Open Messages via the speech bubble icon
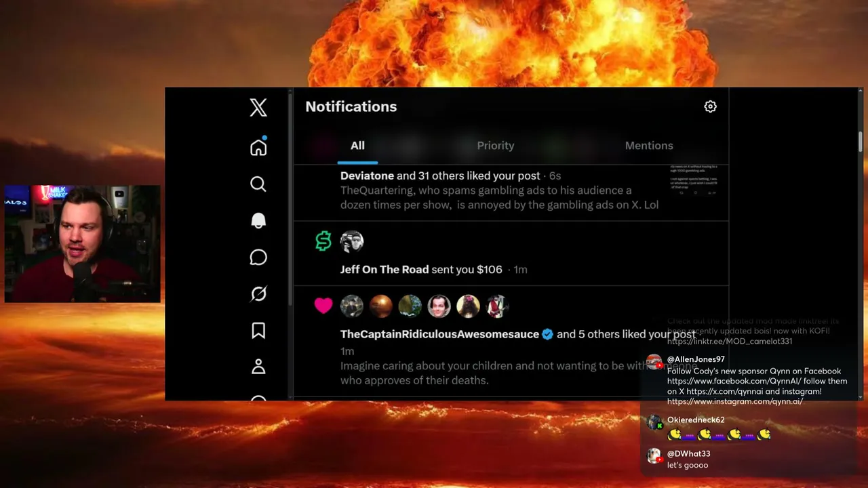Viewport: 868px width, 488px height. click(258, 257)
